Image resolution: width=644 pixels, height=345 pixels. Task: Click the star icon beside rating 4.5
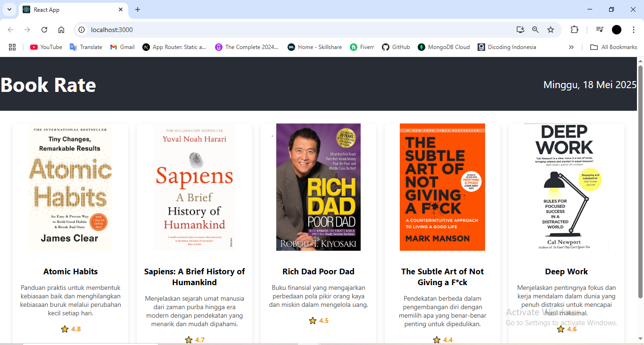pyautogui.click(x=313, y=321)
